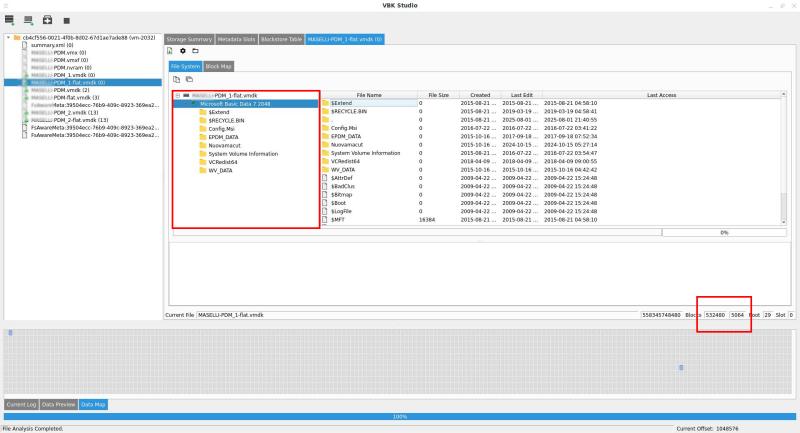This screenshot has height=433, width=800.
Task: Select PDM_2.vmdk (13) in backup tree
Action: pyautogui.click(x=64, y=112)
